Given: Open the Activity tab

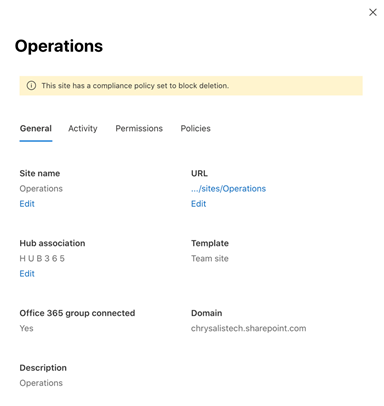Looking at the screenshot, I should click(x=83, y=128).
